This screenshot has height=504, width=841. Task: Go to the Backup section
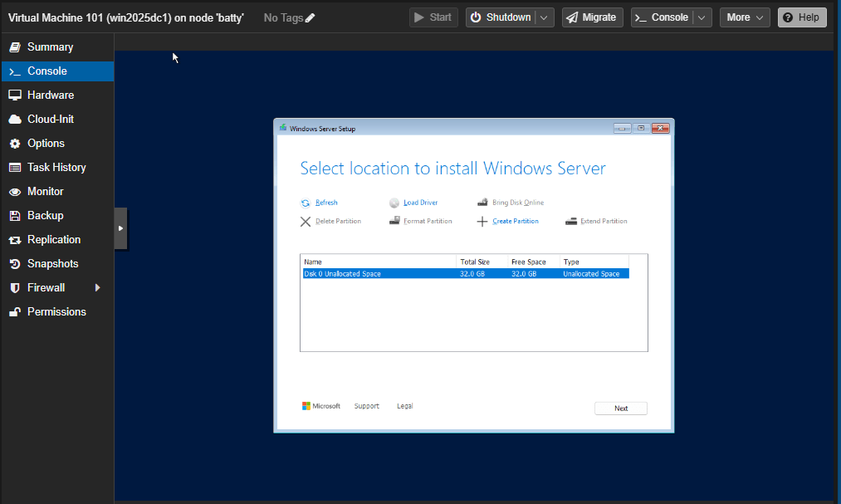45,215
